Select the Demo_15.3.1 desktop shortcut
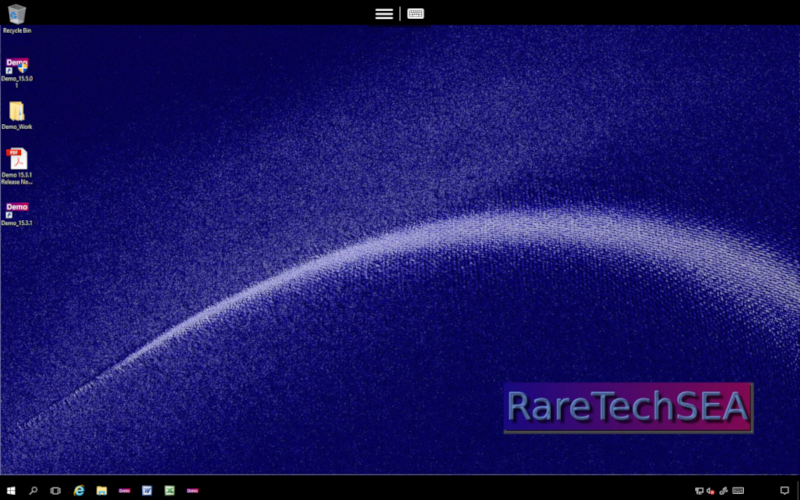 [16, 210]
